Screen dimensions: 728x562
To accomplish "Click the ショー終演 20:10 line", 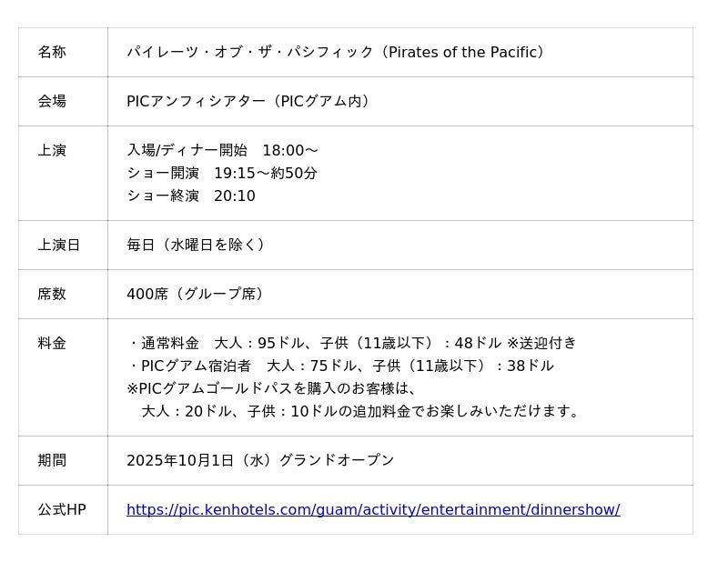I will coord(191,196).
